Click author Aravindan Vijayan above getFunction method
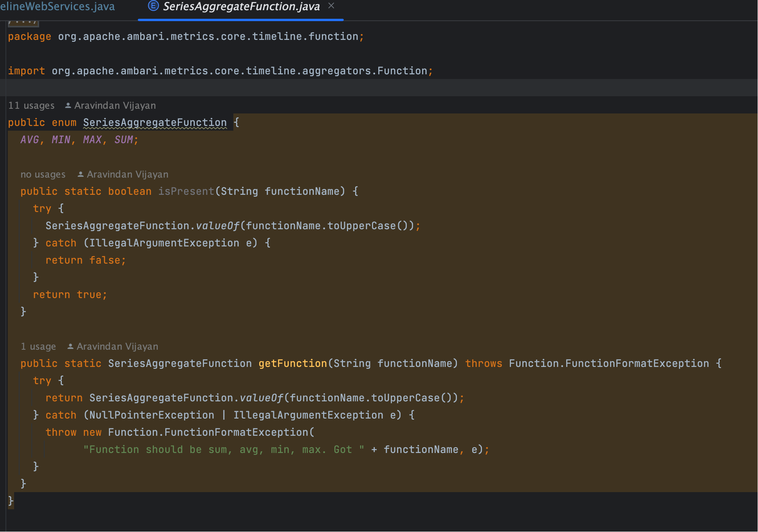 click(x=117, y=347)
